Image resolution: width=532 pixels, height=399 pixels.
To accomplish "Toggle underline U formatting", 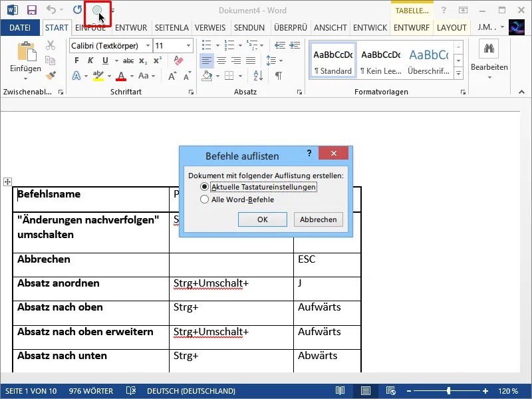I will coord(105,61).
